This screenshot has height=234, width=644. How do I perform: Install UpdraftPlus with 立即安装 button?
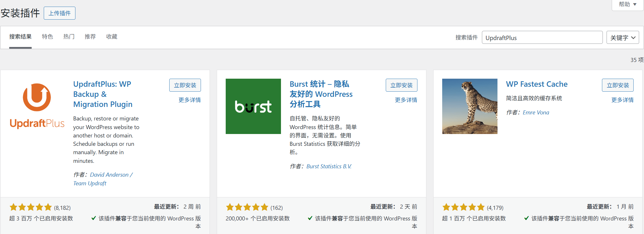click(x=185, y=85)
